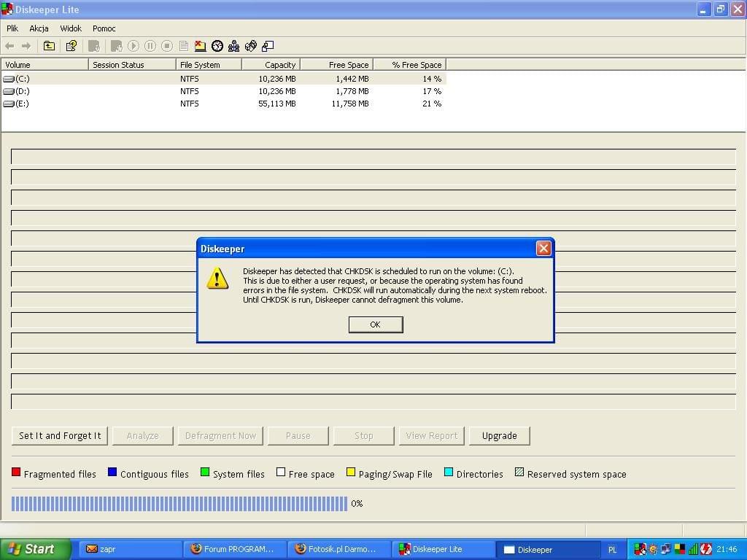This screenshot has width=747, height=560.
Task: Click the Stop circle icon in toolbar
Action: (x=167, y=46)
